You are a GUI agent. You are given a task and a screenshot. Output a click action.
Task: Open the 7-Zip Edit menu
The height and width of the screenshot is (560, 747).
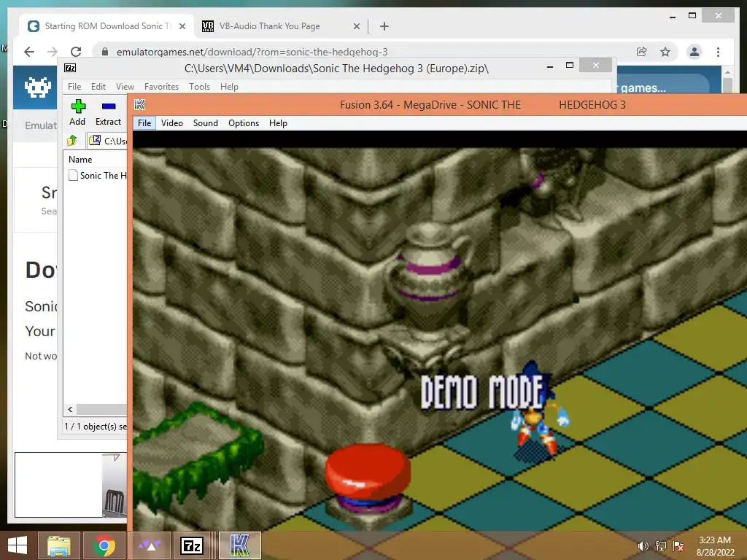98,87
